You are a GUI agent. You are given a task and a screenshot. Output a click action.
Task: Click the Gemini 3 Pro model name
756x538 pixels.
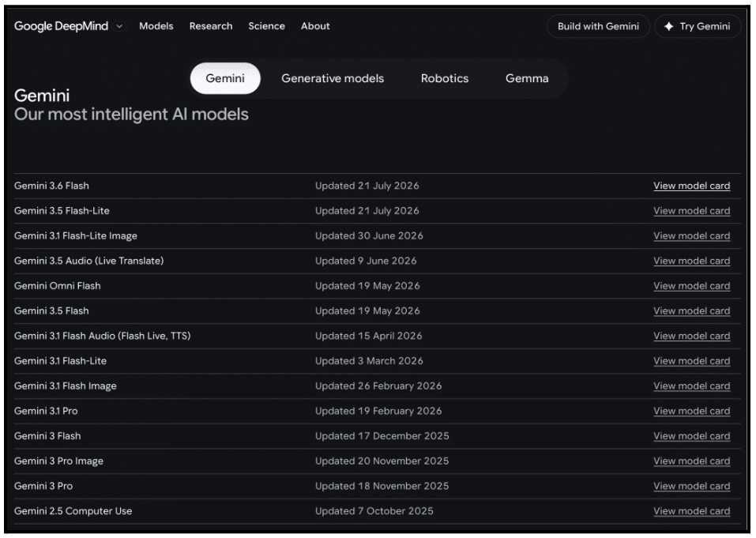pyautogui.click(x=43, y=487)
